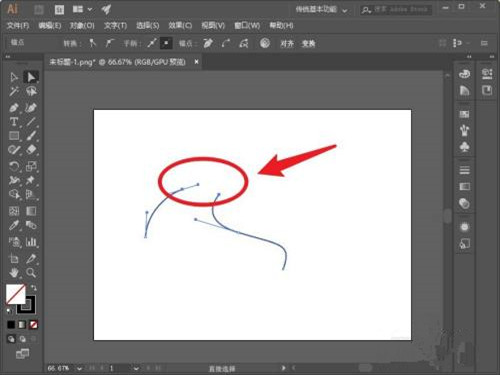Select the Magic Wand tool
The width and height of the screenshot is (500, 375).
tap(14, 91)
